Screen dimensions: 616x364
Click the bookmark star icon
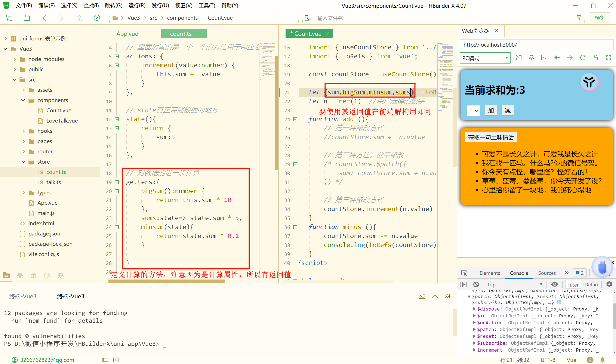pyautogui.click(x=79, y=18)
